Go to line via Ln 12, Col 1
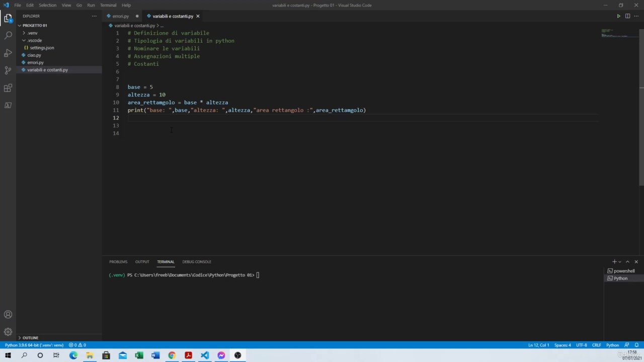Screen dimensions: 644x362 539,345
